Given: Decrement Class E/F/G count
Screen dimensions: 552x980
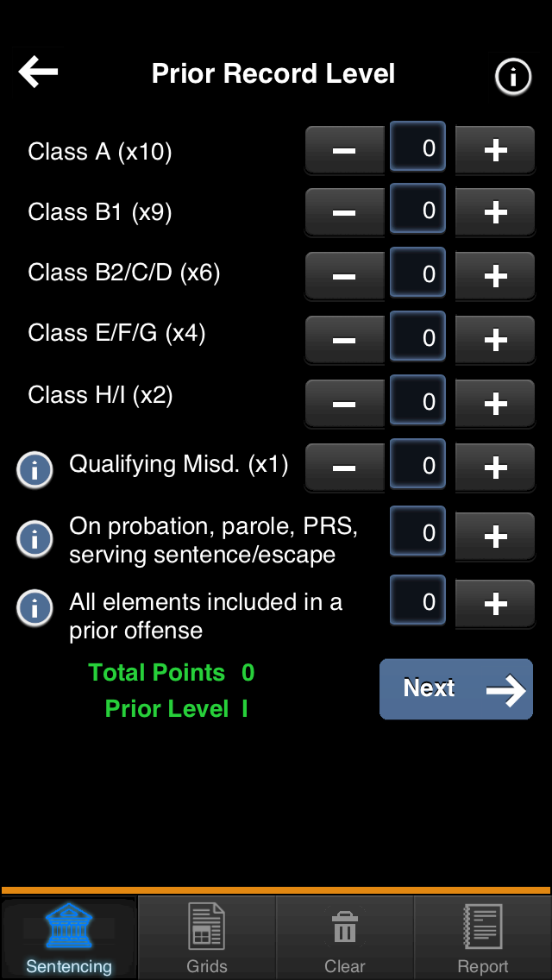Looking at the screenshot, I should 344,340.
